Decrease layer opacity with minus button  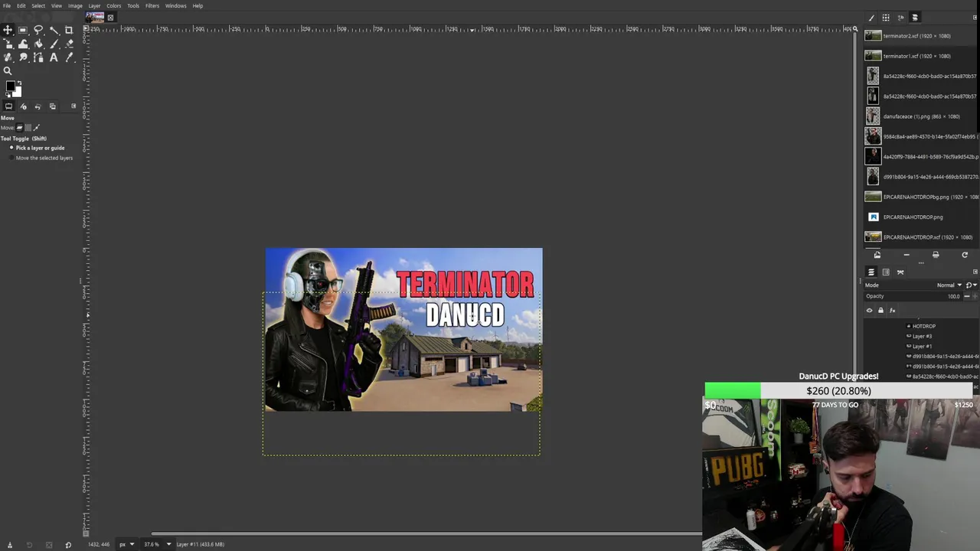pyautogui.click(x=967, y=296)
